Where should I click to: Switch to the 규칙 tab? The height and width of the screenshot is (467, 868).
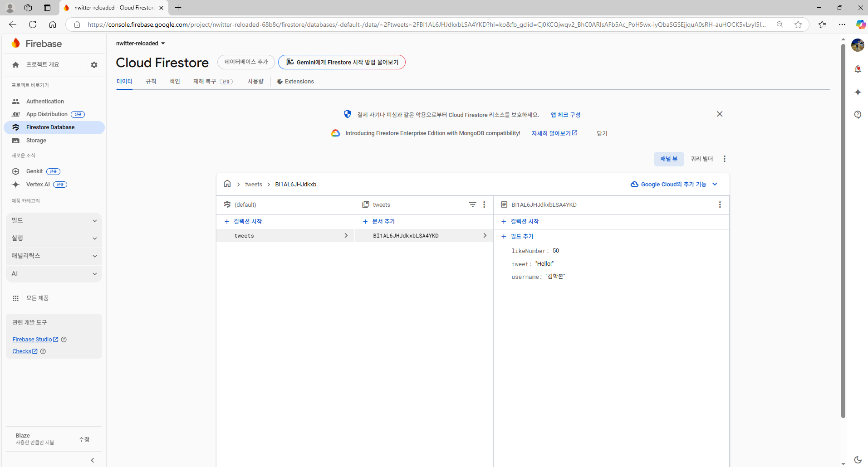pyautogui.click(x=151, y=81)
